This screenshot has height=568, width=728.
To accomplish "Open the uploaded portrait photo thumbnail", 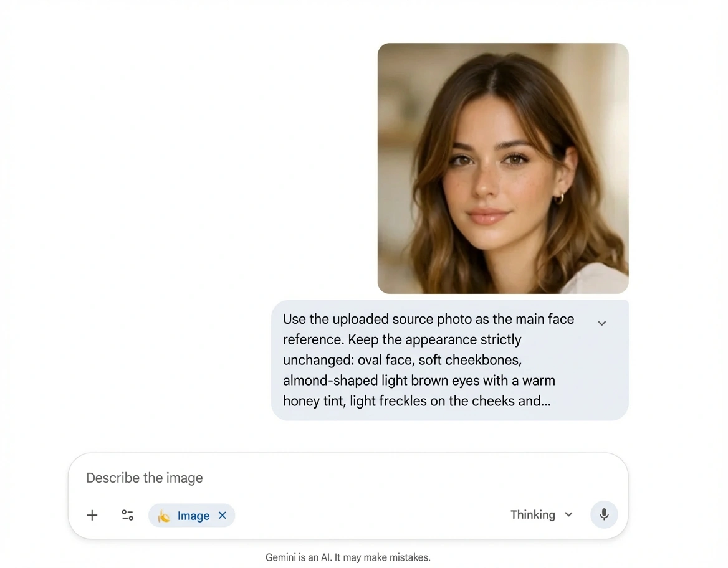I will pos(502,168).
